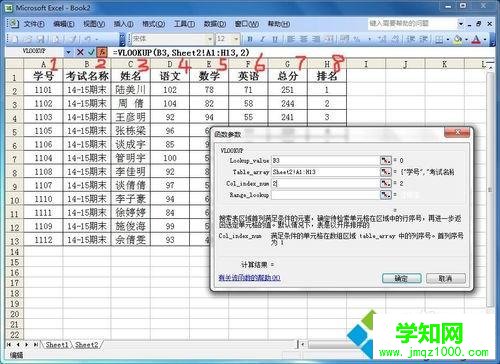
Task: Open the Name Box function dropdown
Action: [x=68, y=52]
